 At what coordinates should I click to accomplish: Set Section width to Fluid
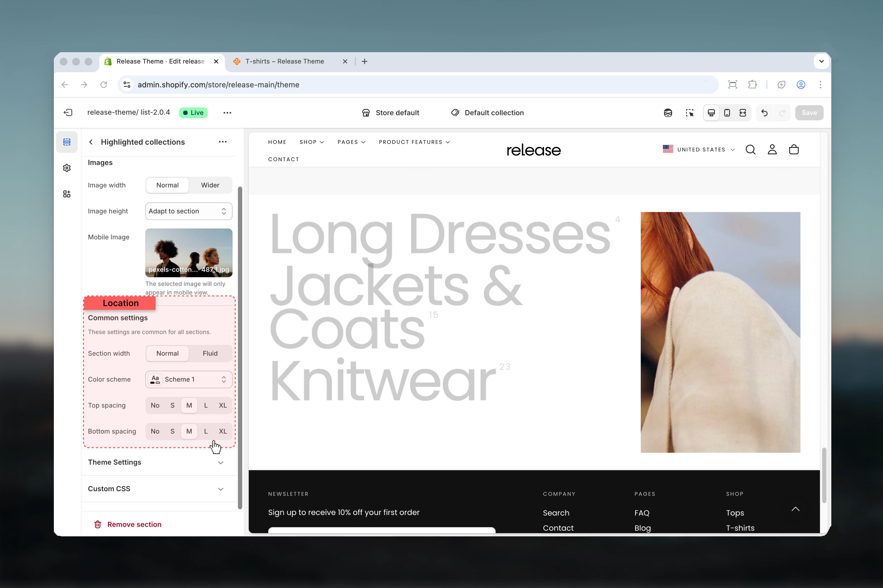point(210,353)
